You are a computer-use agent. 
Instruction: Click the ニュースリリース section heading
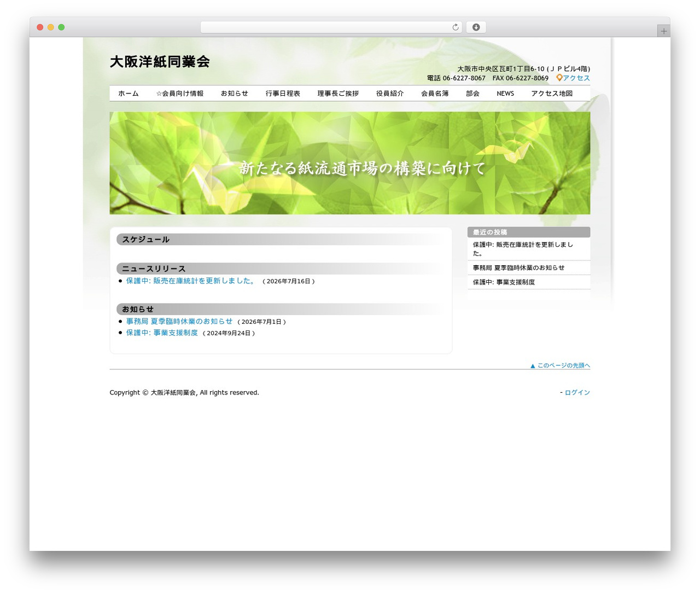(154, 269)
